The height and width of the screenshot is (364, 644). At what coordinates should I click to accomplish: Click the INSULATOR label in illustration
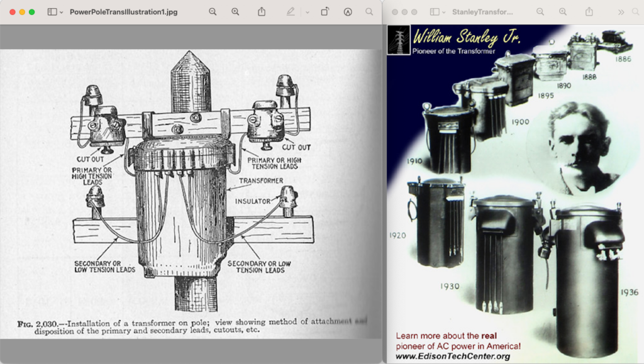(253, 201)
